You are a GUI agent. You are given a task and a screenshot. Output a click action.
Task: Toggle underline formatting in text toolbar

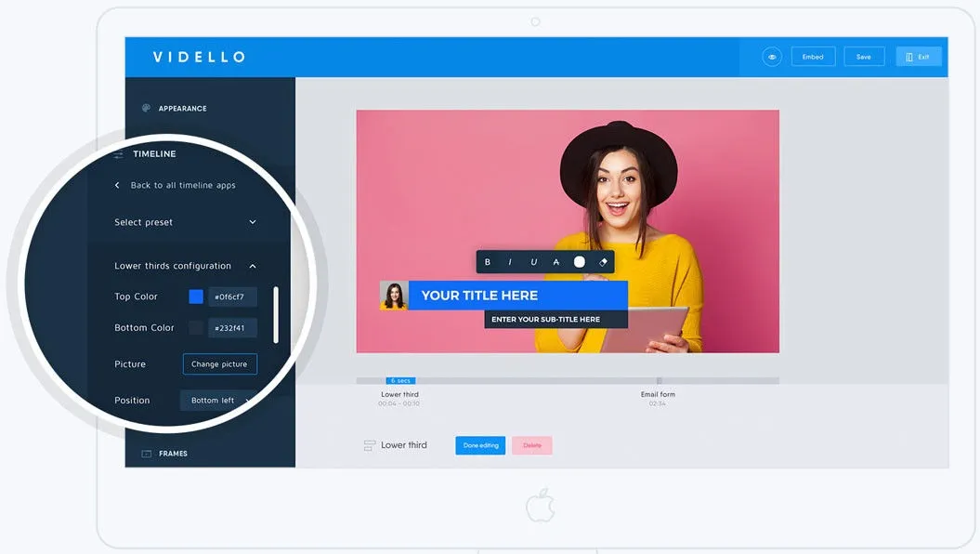533,262
